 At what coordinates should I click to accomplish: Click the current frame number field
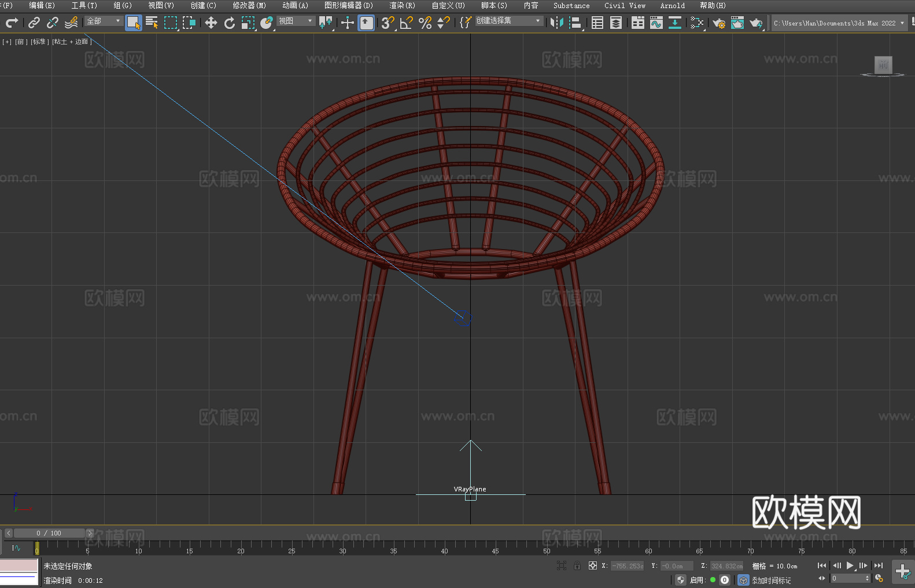click(847, 578)
